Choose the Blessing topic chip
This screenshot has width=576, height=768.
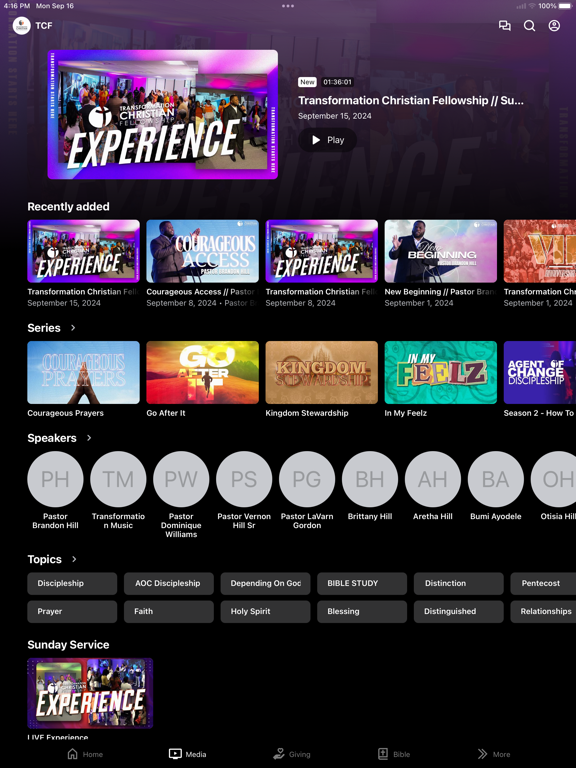click(x=361, y=611)
